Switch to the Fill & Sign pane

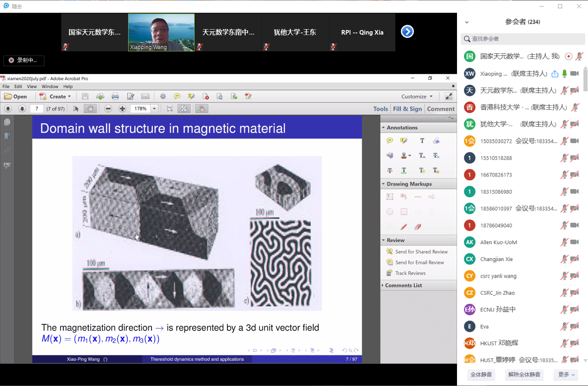tap(407, 109)
